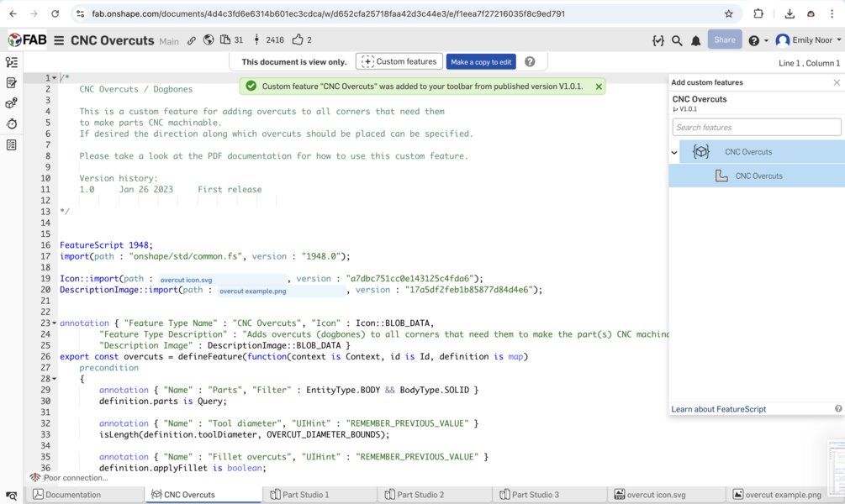Open the browser extensions puzzle icon
This screenshot has height=504, width=845.
tap(758, 14)
